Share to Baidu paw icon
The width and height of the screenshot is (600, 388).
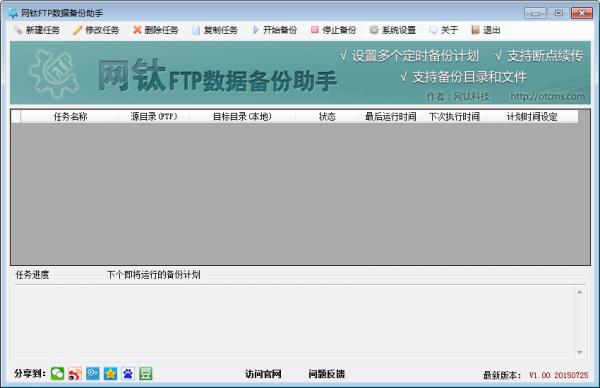128,373
